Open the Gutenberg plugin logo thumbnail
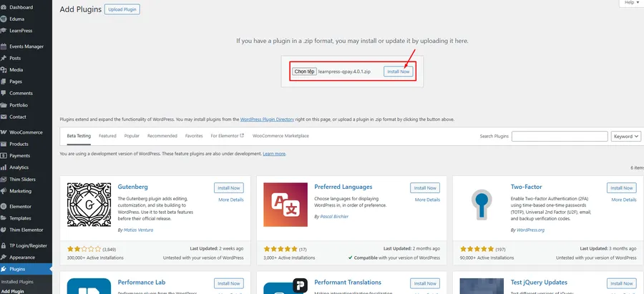 tap(89, 205)
